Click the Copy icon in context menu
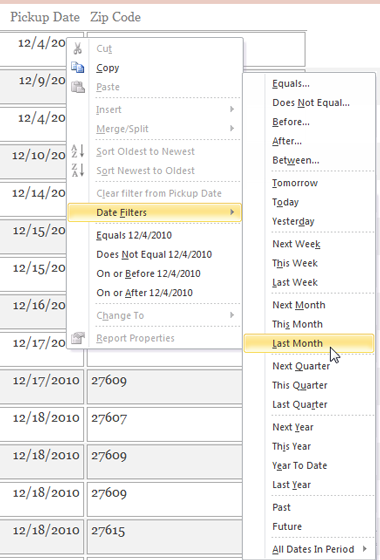380x560 pixels. (78, 68)
